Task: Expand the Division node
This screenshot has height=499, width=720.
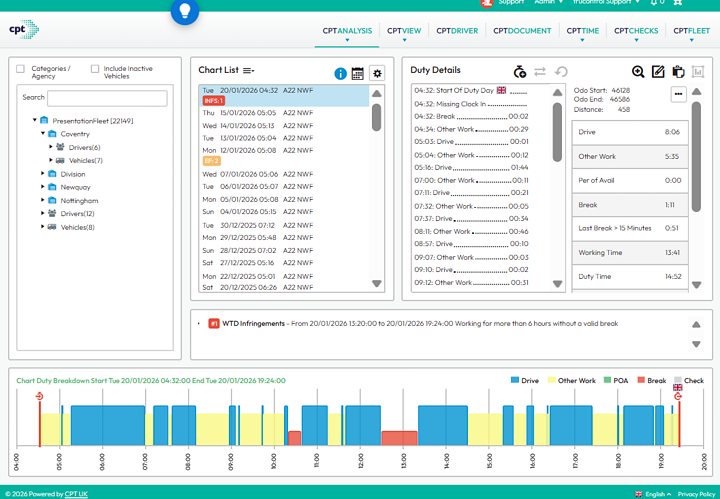Action: pyautogui.click(x=42, y=174)
